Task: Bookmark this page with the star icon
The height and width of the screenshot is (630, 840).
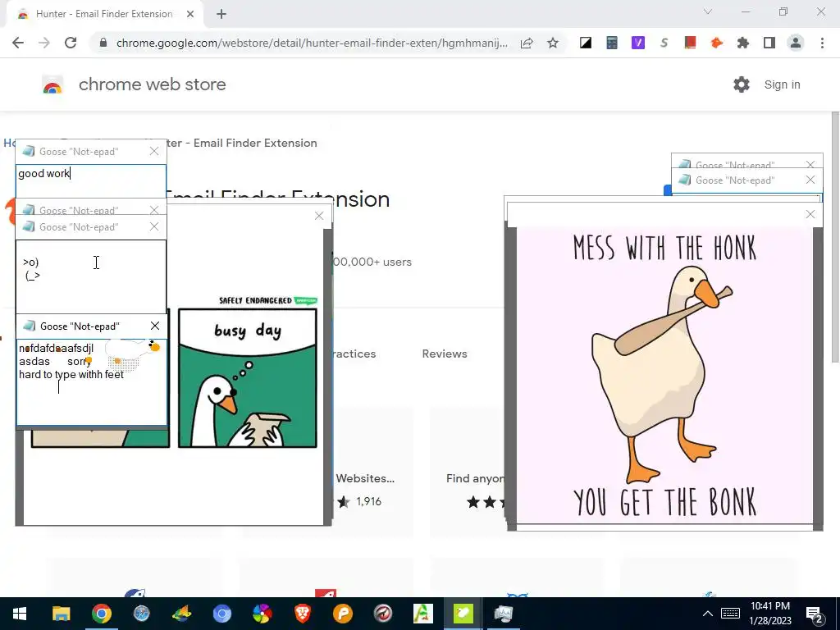Action: pos(553,43)
